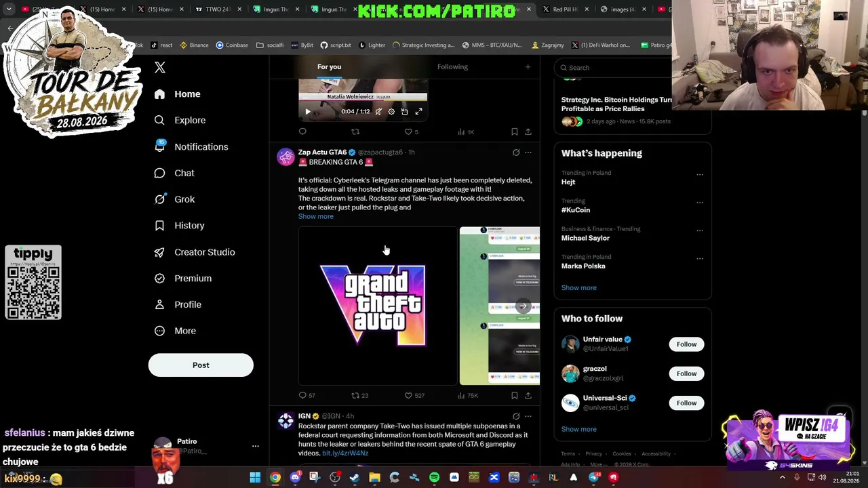Like the Zap Actu post with 527 likes
The width and height of the screenshot is (868, 488).
(414, 395)
